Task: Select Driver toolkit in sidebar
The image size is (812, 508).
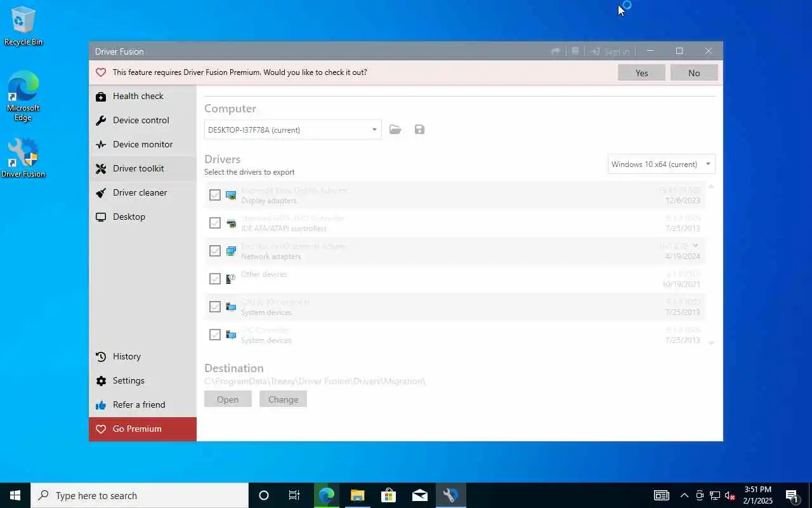Action: [143, 169]
